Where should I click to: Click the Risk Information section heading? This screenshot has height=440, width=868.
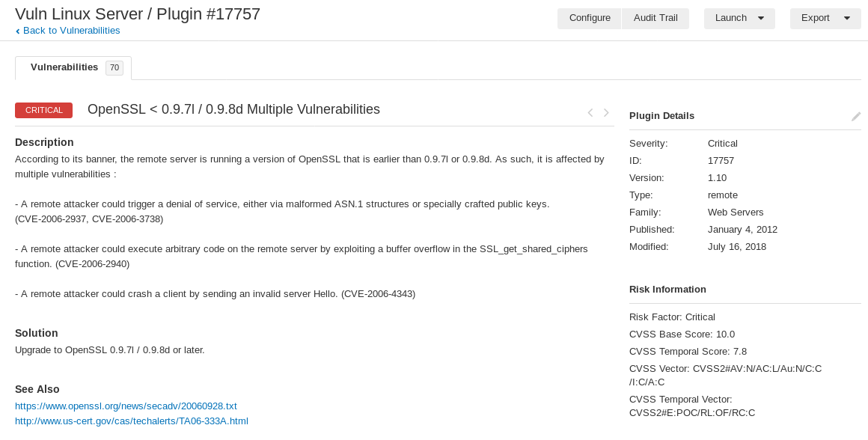pos(667,290)
